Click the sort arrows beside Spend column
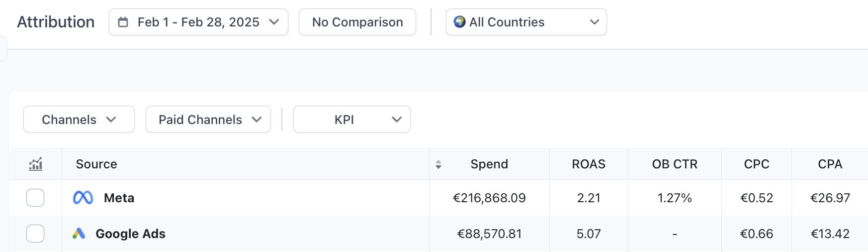This screenshot has height=252, width=868. tap(438, 164)
